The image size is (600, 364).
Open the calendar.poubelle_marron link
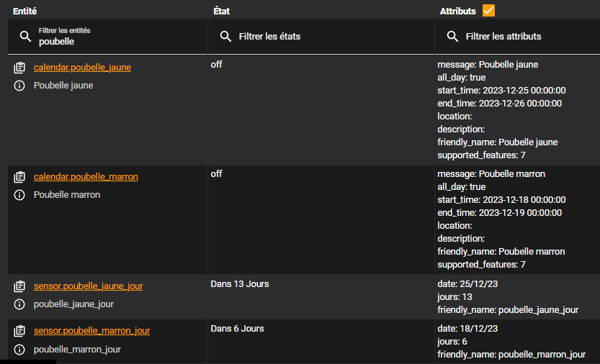86,177
